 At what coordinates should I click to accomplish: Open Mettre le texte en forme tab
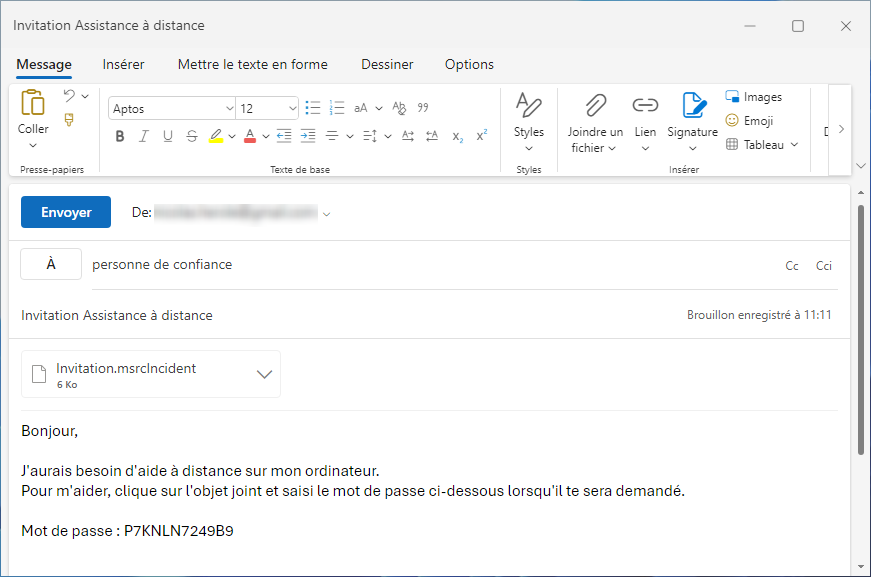pyautogui.click(x=253, y=64)
